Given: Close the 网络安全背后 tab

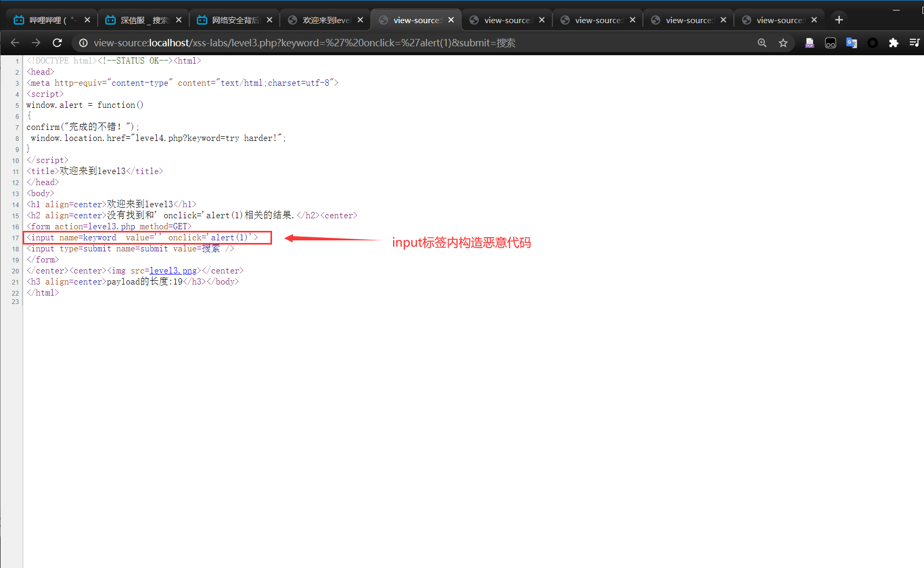Looking at the screenshot, I should [269, 20].
